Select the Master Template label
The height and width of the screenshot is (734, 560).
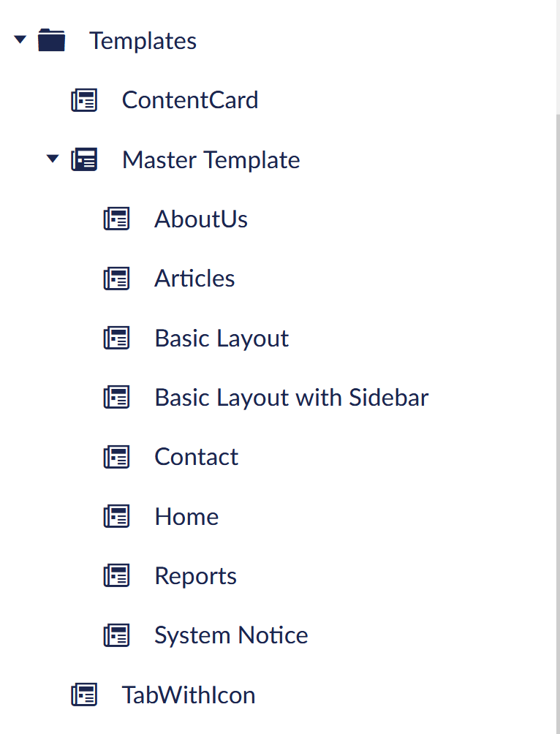tap(211, 159)
